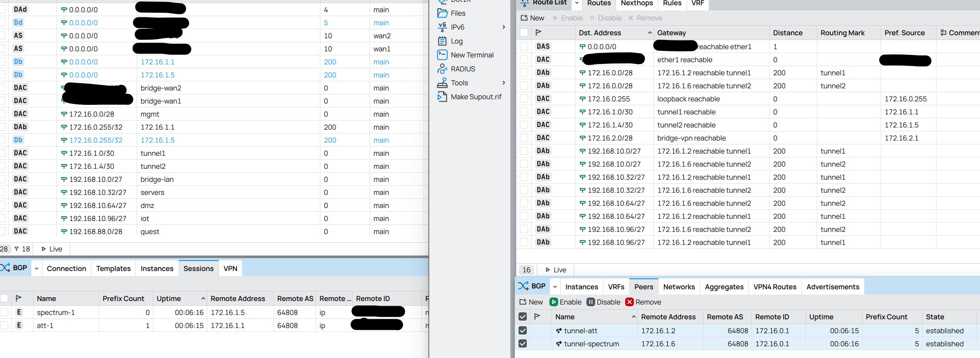The image size is (980, 358).
Task: Tick the spectrum-1 session checkbox
Action: pos(4,312)
